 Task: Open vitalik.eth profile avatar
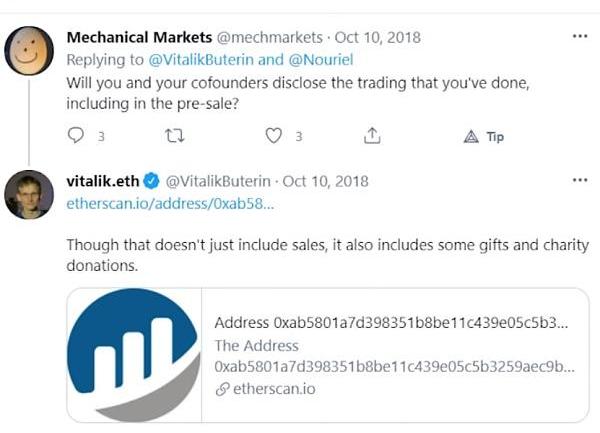point(29,194)
